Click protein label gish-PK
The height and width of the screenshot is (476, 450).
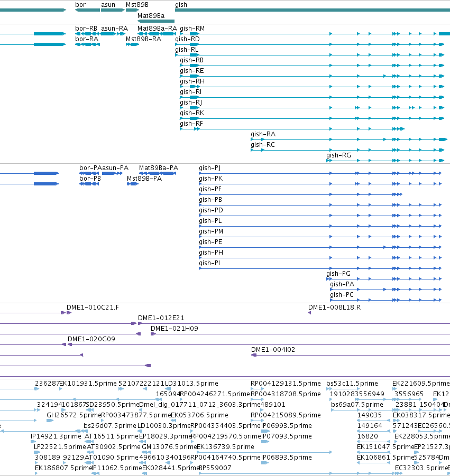(211, 179)
